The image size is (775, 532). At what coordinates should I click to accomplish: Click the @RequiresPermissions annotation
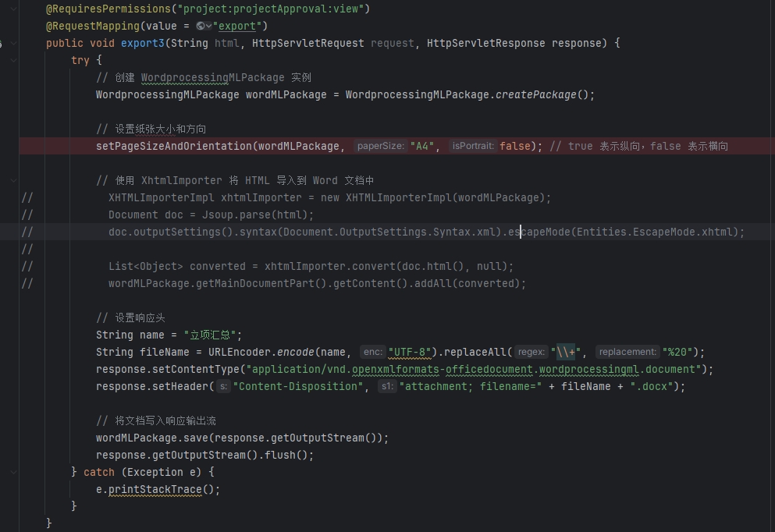(x=108, y=9)
